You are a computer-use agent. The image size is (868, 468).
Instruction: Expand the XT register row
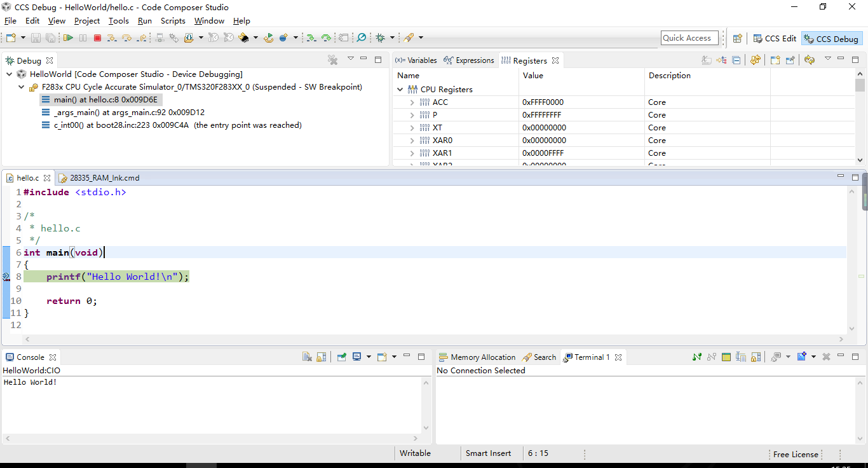(412, 128)
